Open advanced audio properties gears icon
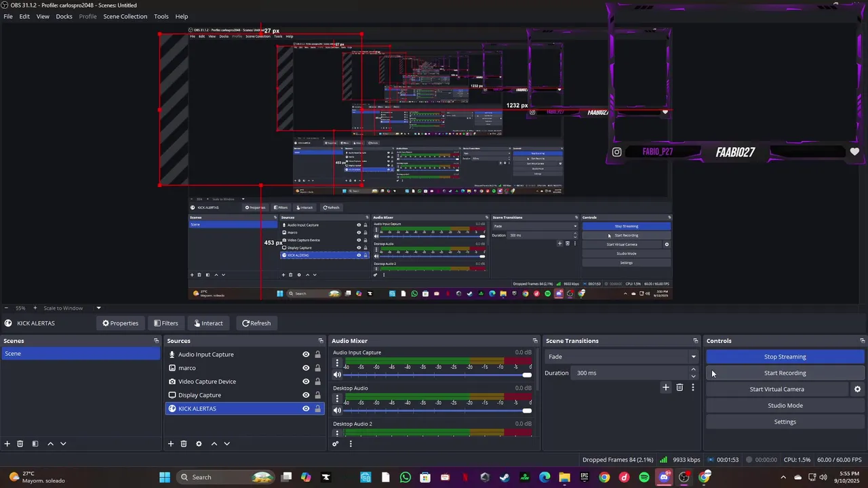868x488 pixels. tap(336, 444)
